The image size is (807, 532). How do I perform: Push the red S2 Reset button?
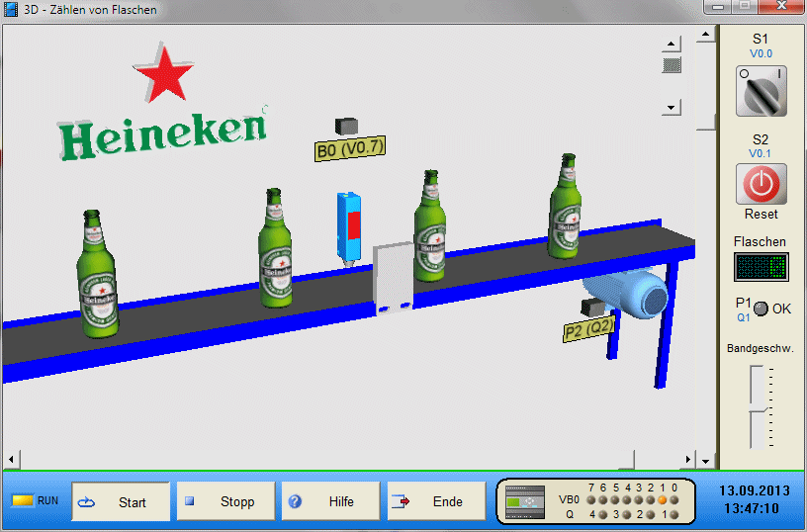[x=762, y=184]
